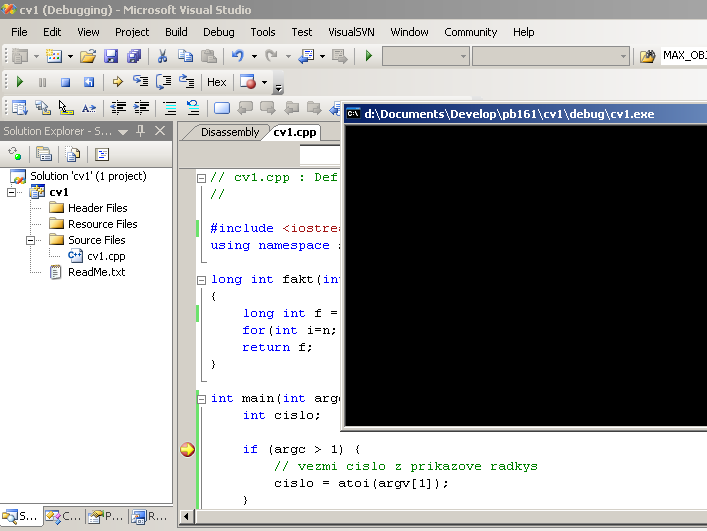Switch to the cv1.cpp editor tab
The width and height of the screenshot is (707, 531).
294,132
